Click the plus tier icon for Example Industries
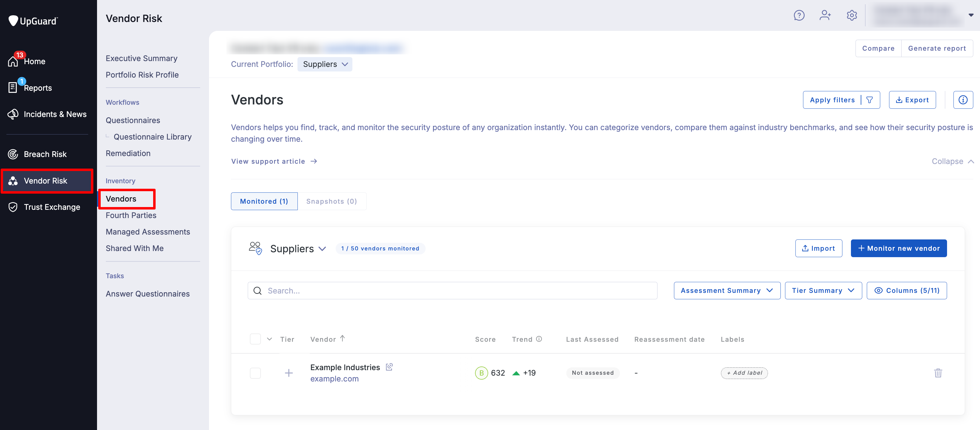The image size is (980, 430). pos(289,373)
